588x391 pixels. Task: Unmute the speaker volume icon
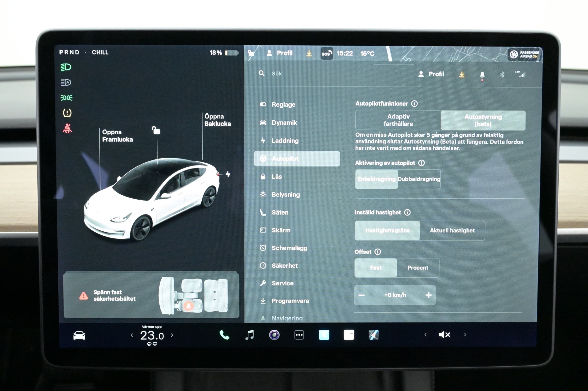point(444,335)
